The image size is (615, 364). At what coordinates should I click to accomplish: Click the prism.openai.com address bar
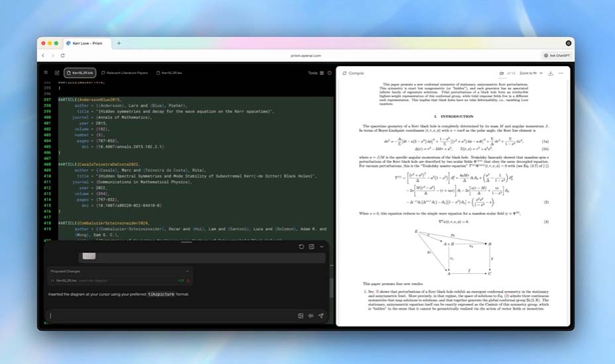pos(306,56)
